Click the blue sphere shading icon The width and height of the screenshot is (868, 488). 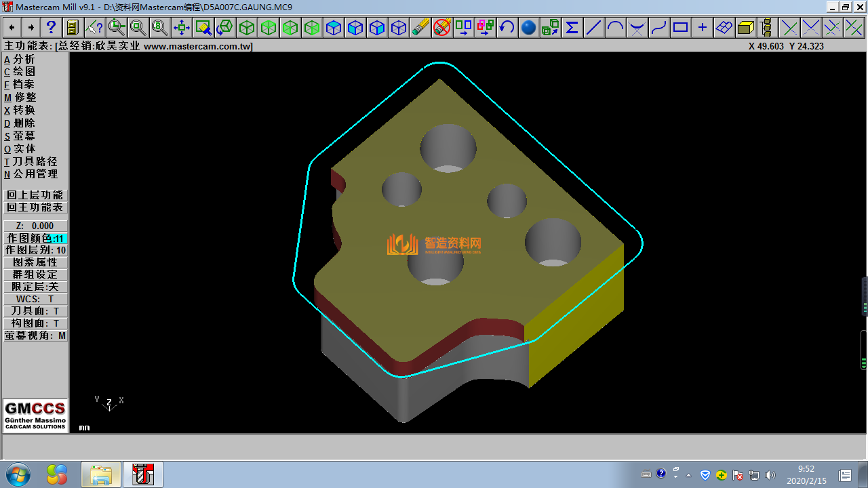[529, 28]
